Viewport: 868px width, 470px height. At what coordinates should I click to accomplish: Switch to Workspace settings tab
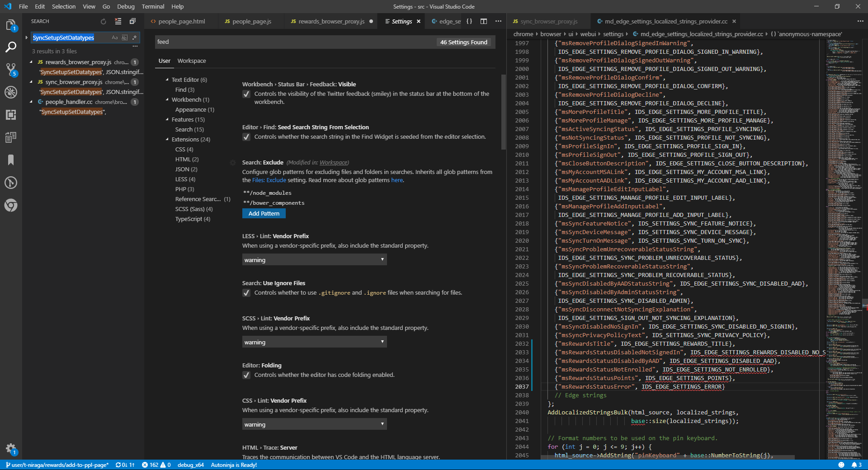pyautogui.click(x=192, y=61)
